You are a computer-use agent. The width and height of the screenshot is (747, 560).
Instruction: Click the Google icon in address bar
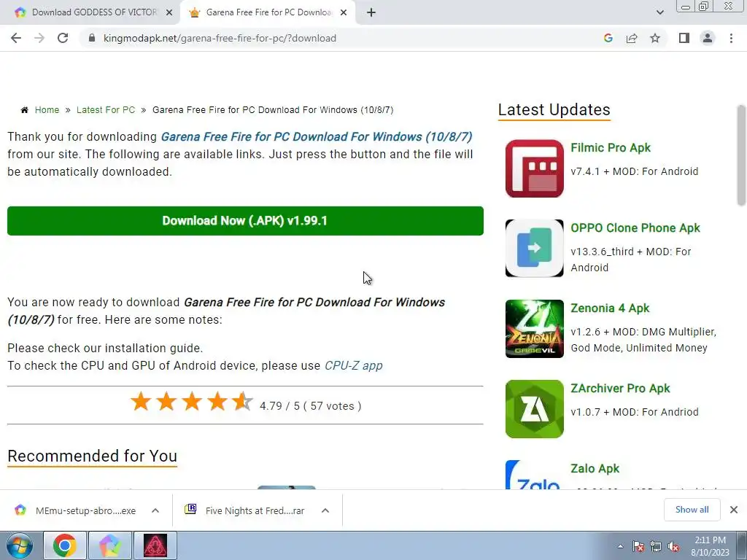608,38
